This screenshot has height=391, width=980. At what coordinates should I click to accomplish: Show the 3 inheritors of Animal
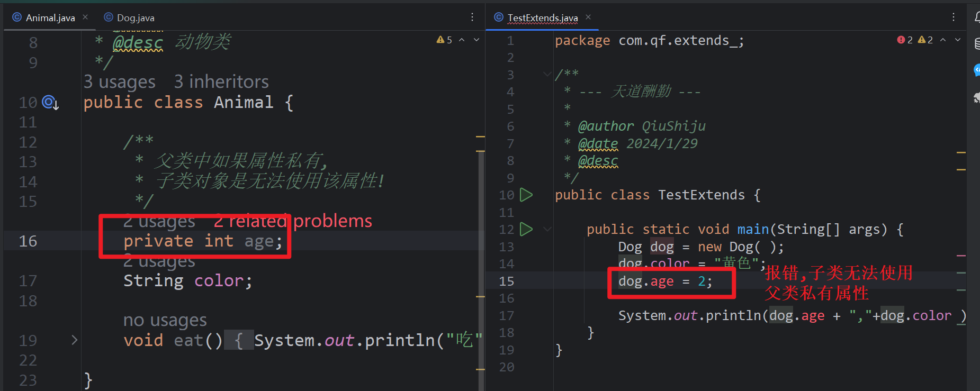coord(221,82)
